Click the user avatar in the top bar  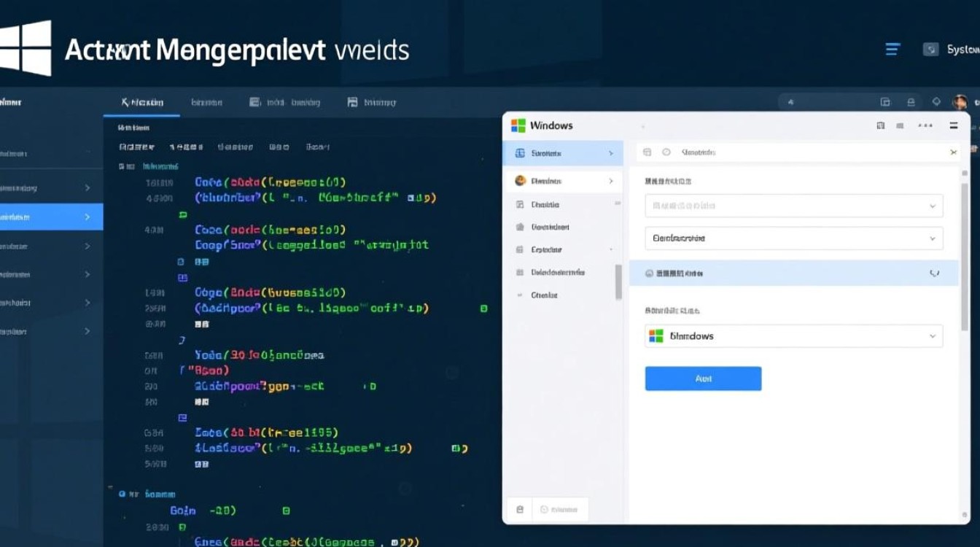point(960,103)
